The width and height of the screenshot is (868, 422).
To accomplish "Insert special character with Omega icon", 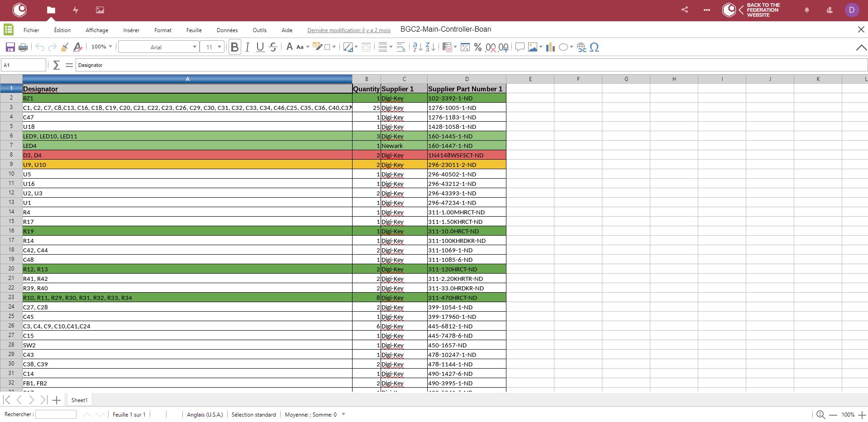I will tap(594, 47).
